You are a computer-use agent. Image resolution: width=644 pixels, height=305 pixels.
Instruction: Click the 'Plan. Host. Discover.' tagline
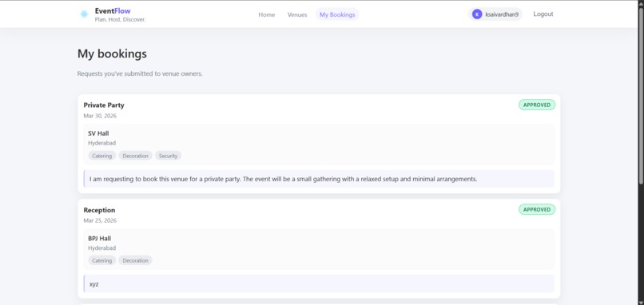click(x=120, y=20)
